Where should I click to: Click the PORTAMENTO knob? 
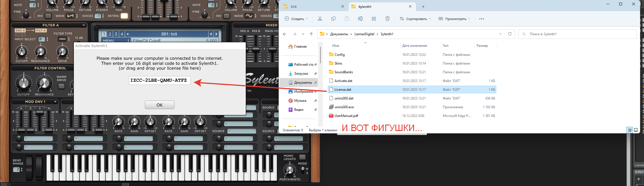(x=290, y=170)
